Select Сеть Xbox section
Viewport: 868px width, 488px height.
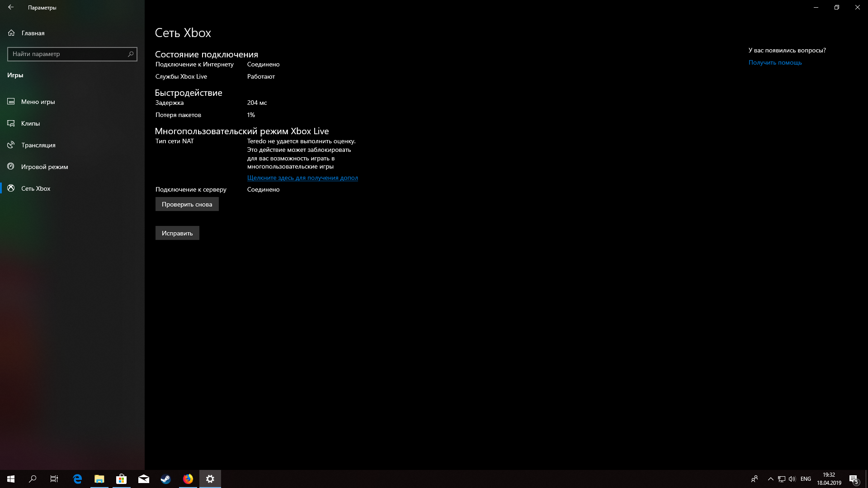pos(72,188)
